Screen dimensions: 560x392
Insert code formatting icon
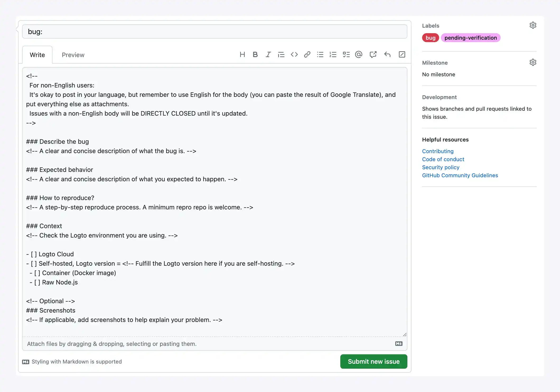(294, 55)
